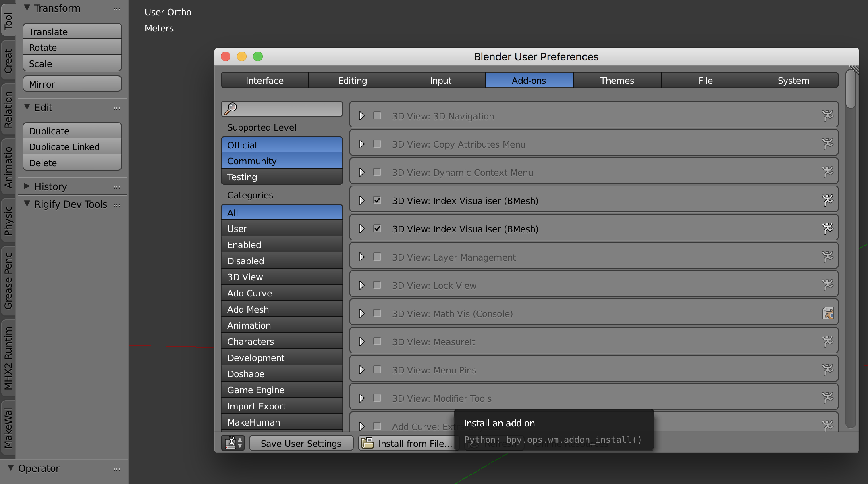Click community icon on Lock View row

[827, 285]
